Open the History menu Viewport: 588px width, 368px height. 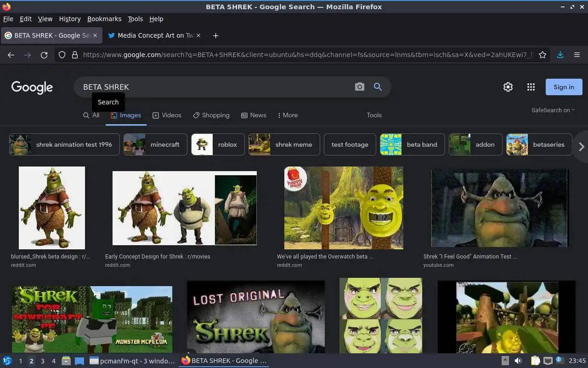pos(70,19)
